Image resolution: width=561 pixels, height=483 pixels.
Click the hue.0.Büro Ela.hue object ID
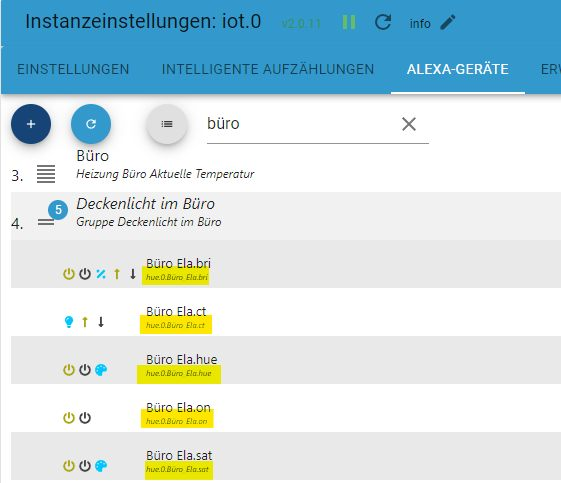pyautogui.click(x=179, y=374)
